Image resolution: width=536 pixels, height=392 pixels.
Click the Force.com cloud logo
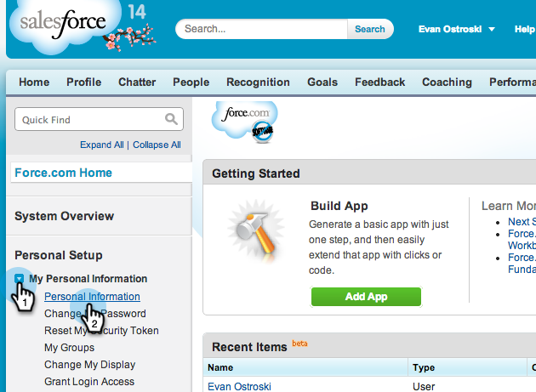[x=245, y=121]
